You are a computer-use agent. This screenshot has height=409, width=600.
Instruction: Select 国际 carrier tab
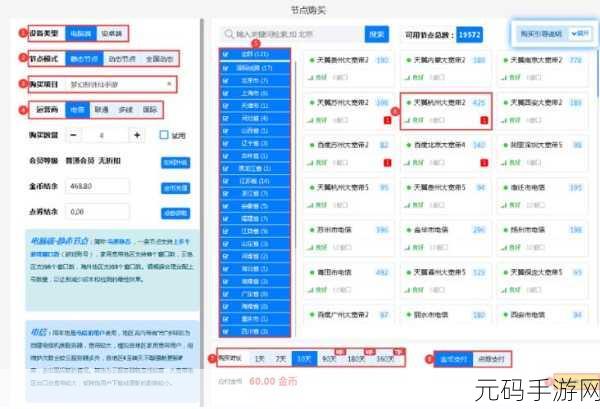pos(150,110)
